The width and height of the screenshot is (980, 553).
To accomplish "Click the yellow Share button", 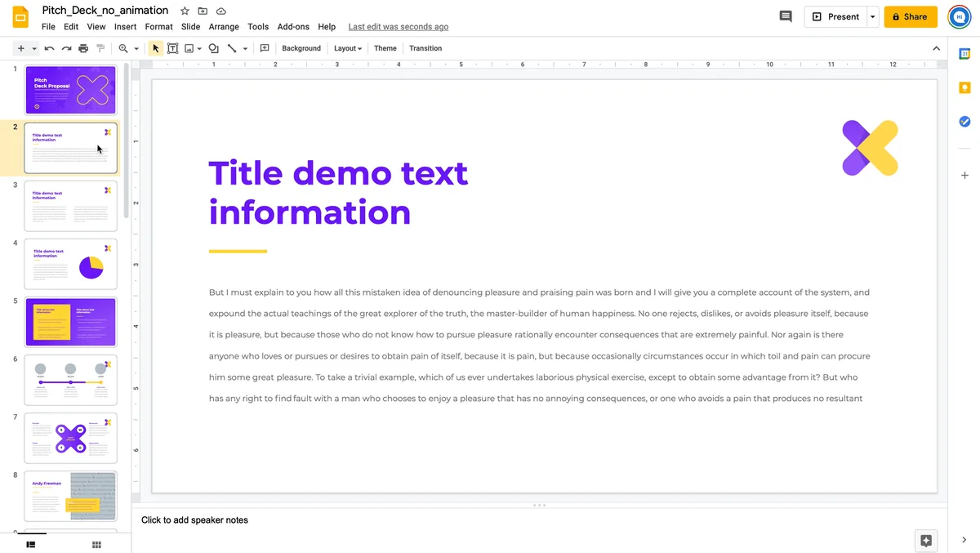I will click(911, 16).
